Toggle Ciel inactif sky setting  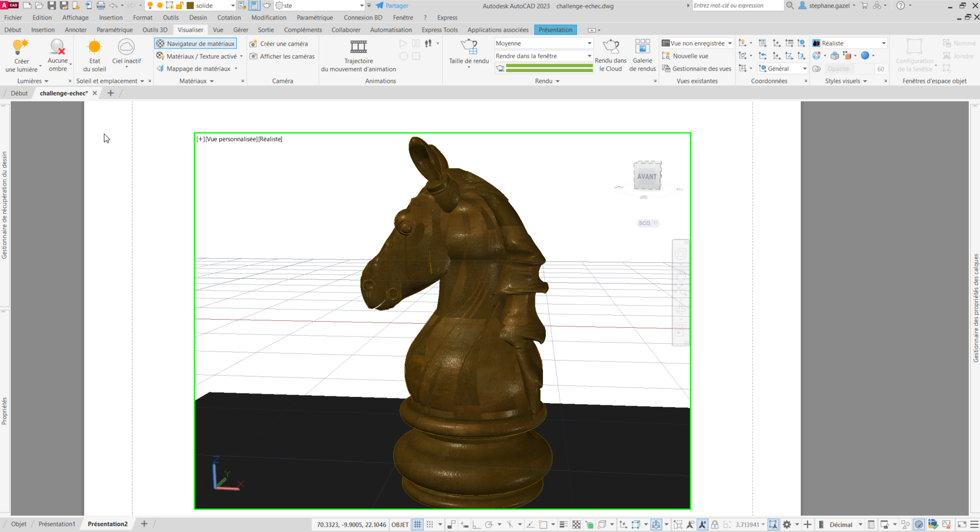tap(126, 48)
